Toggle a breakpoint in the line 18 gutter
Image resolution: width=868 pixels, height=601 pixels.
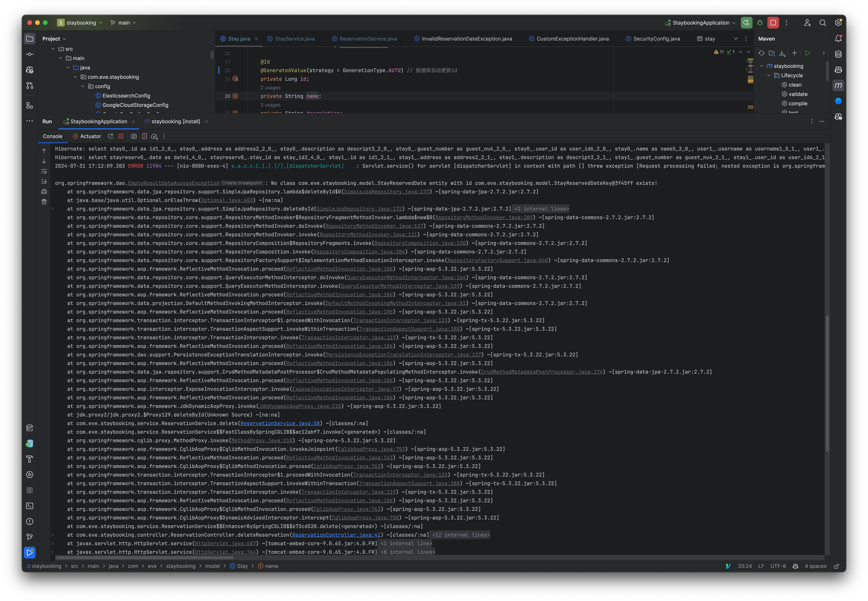point(241,70)
